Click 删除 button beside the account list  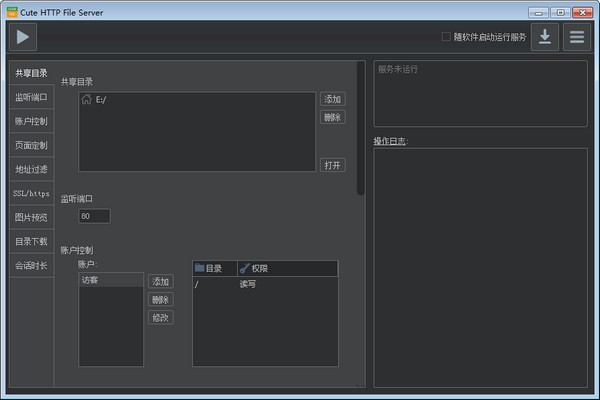click(160, 299)
